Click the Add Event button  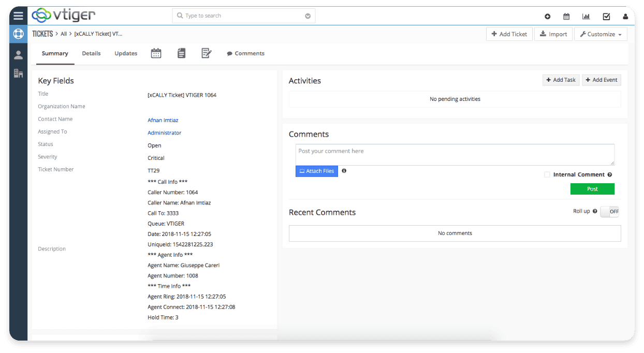[x=602, y=80]
